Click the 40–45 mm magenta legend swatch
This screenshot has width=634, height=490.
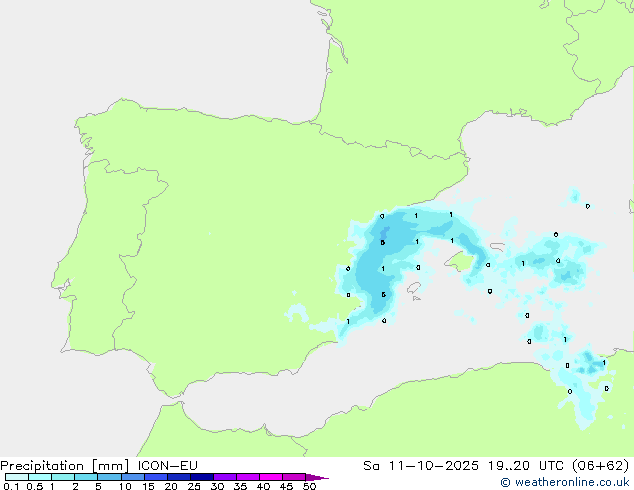coord(271,477)
